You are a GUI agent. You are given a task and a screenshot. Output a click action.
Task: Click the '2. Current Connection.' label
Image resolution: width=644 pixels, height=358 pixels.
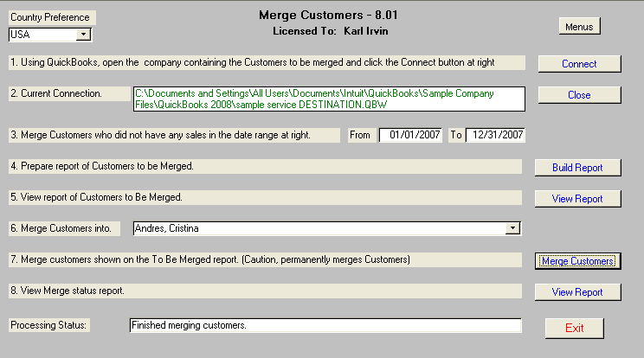pyautogui.click(x=69, y=93)
